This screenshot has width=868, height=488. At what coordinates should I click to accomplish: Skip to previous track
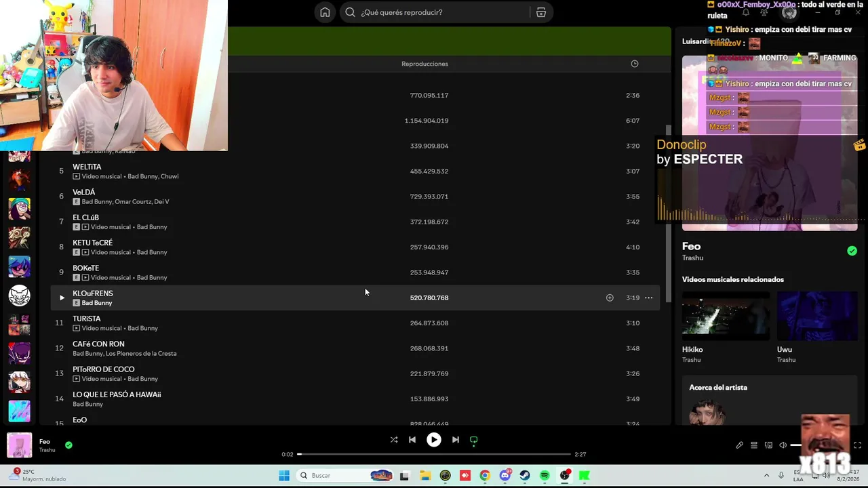click(412, 440)
